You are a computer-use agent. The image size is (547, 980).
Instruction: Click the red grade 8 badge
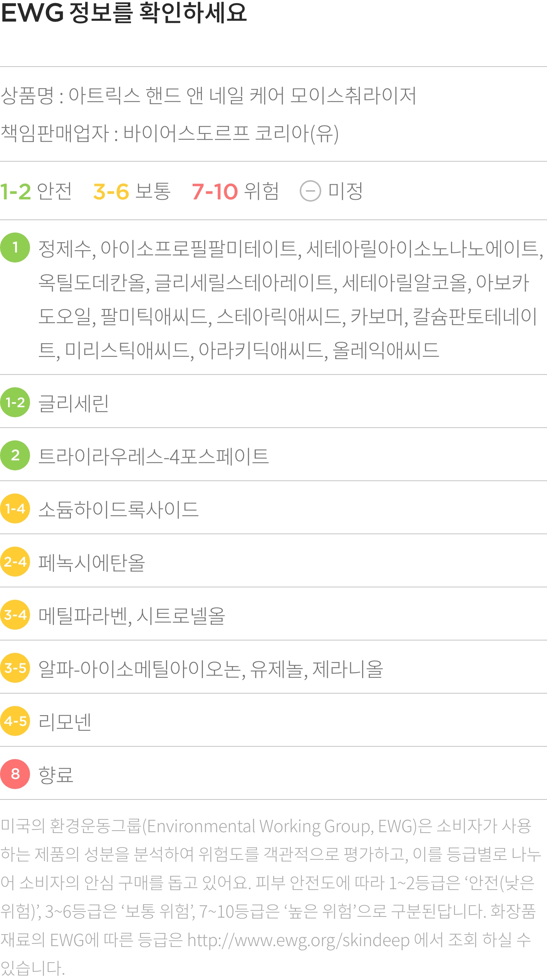point(15,774)
